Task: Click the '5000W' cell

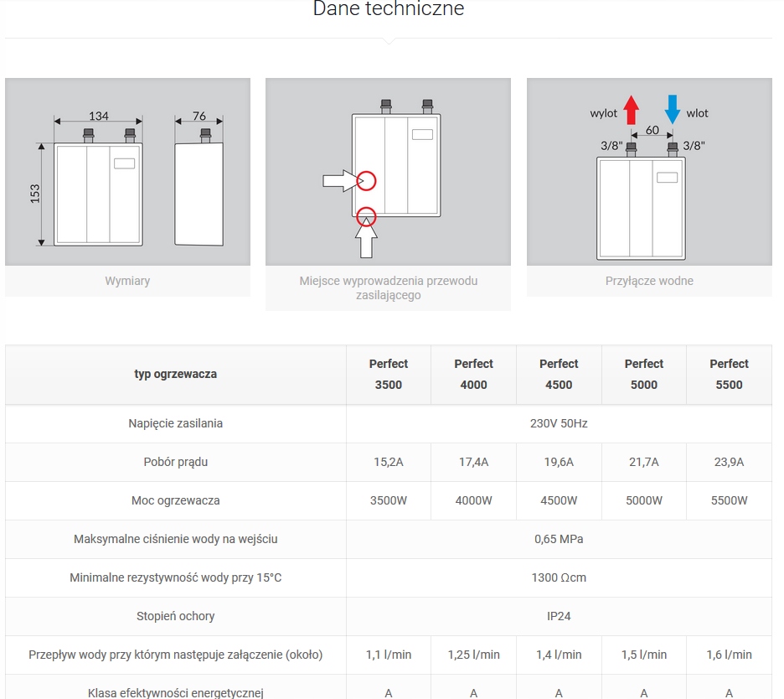Action: (644, 500)
